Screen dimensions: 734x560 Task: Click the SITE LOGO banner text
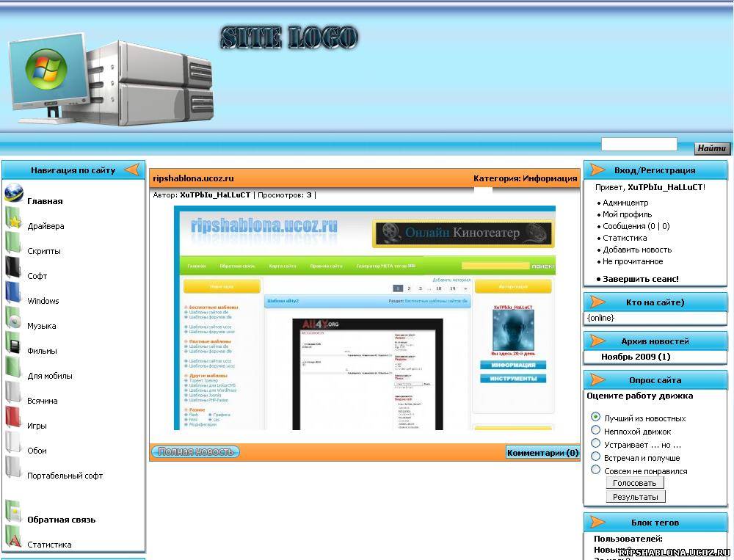pyautogui.click(x=289, y=37)
